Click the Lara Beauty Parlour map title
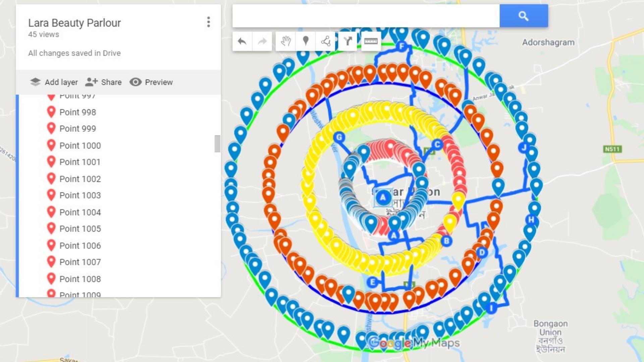The image size is (644, 362). (x=74, y=23)
